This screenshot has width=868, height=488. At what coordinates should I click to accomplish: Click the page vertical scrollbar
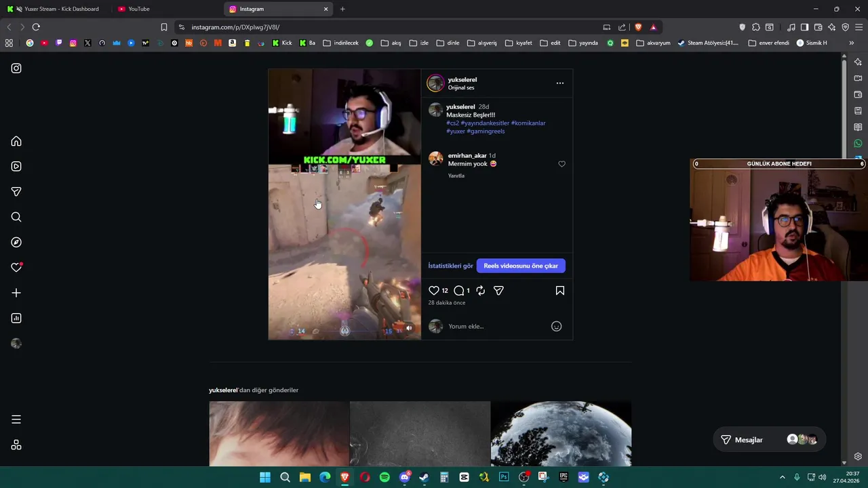tap(844, 258)
